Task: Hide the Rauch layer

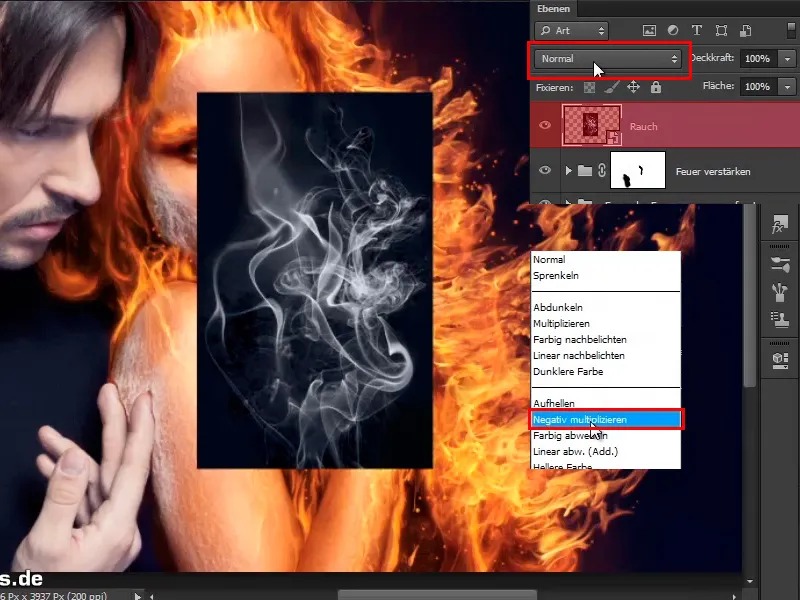Action: click(545, 125)
